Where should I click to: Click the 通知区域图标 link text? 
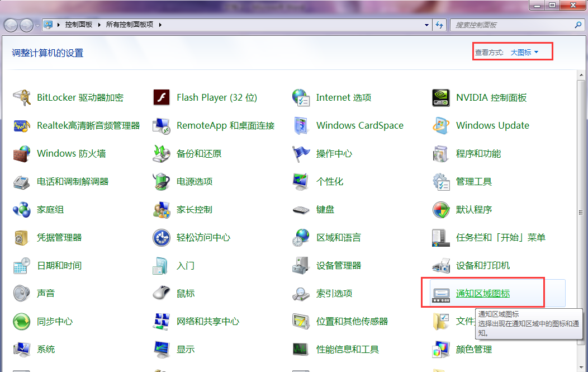(x=482, y=294)
